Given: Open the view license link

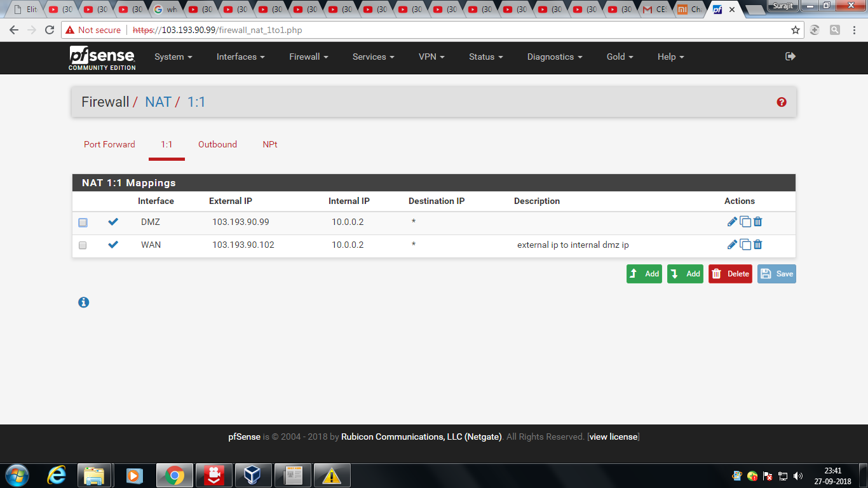Looking at the screenshot, I should pos(613,437).
